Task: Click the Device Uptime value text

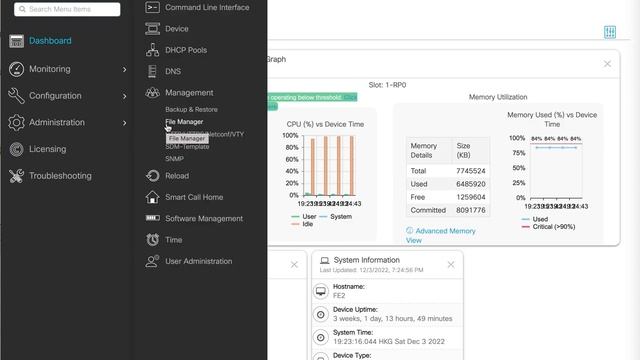Action: (x=392, y=318)
